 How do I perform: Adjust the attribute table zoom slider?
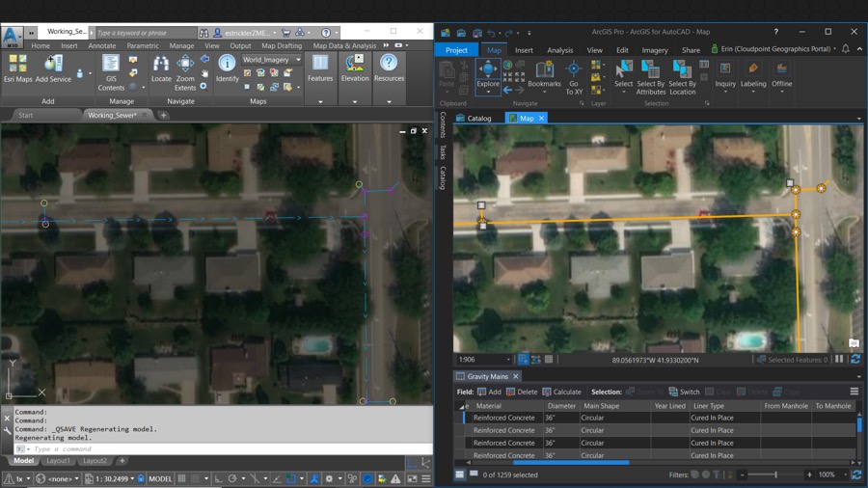pyautogui.click(x=775, y=474)
